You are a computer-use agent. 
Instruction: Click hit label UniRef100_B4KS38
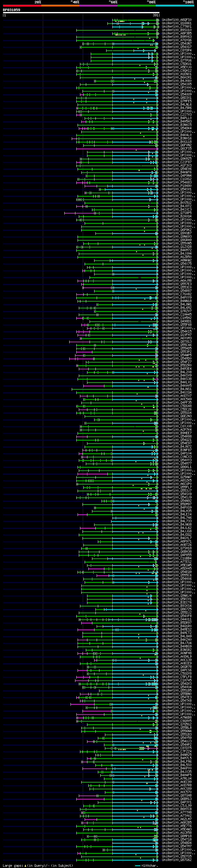[x=177, y=379]
